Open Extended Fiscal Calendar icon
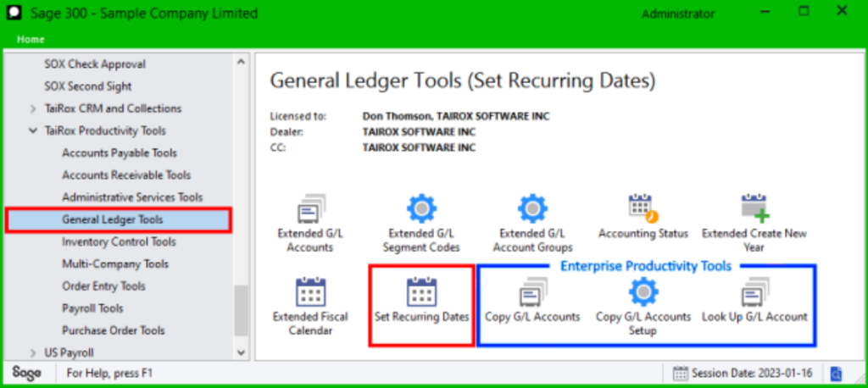The image size is (868, 388). click(x=310, y=292)
